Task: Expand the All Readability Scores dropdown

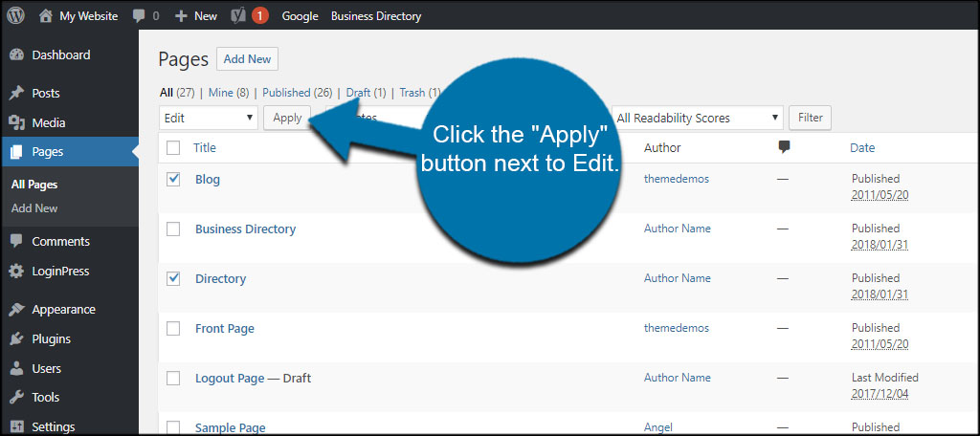Action: point(697,118)
